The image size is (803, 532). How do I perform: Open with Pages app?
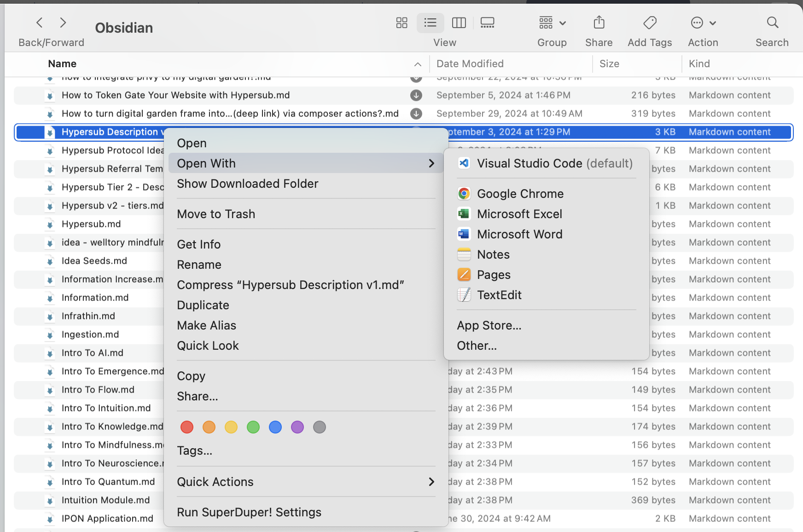point(546,275)
